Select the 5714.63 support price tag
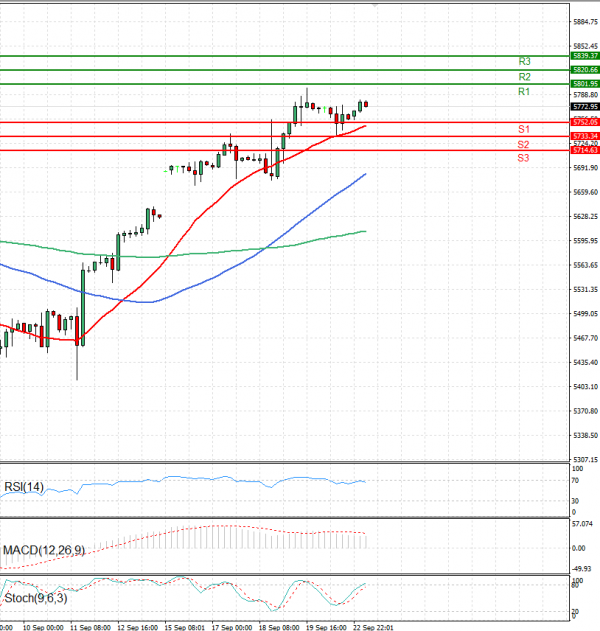The height and width of the screenshot is (631, 600). [x=586, y=150]
